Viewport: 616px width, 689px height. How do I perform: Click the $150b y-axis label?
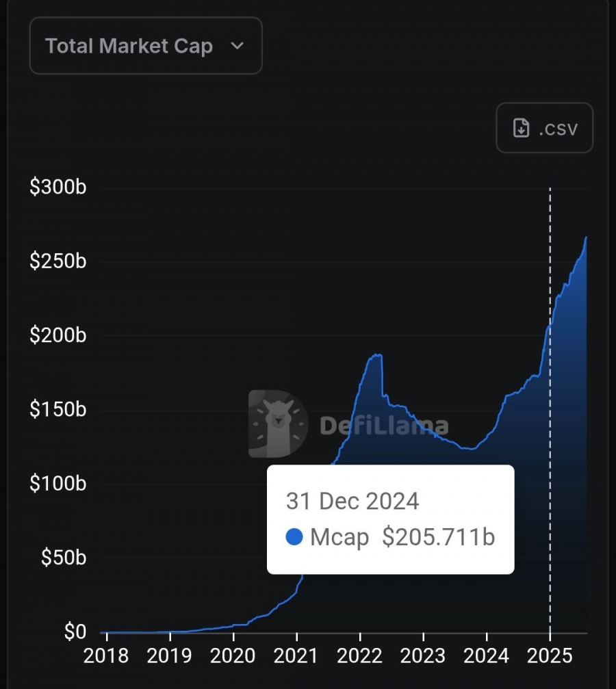57,410
